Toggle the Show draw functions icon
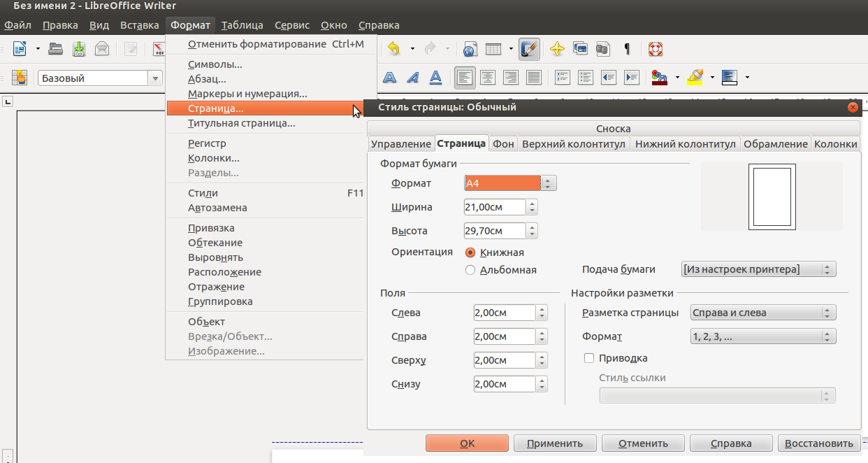This screenshot has width=868, height=463. coord(529,49)
